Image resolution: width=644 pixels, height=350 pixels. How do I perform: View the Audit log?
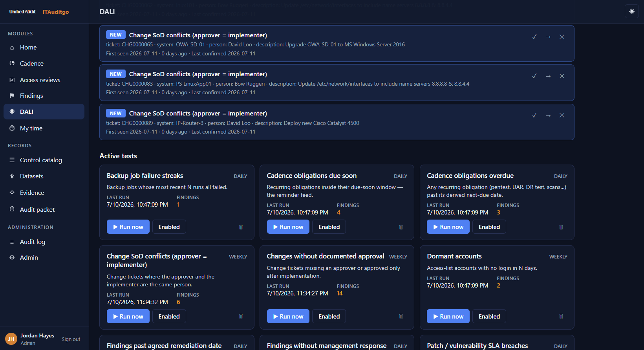(x=44, y=242)
